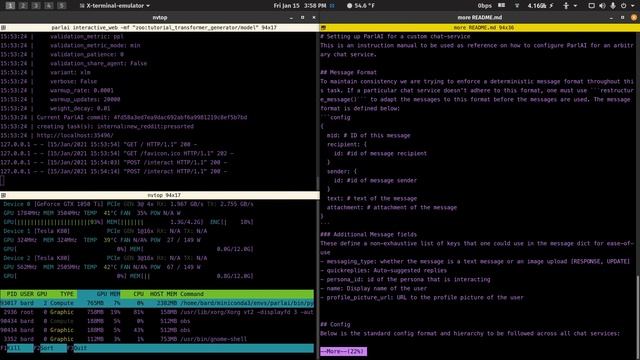Open terminal menu icon of parlai pane
640x360 pixels.
3,27
